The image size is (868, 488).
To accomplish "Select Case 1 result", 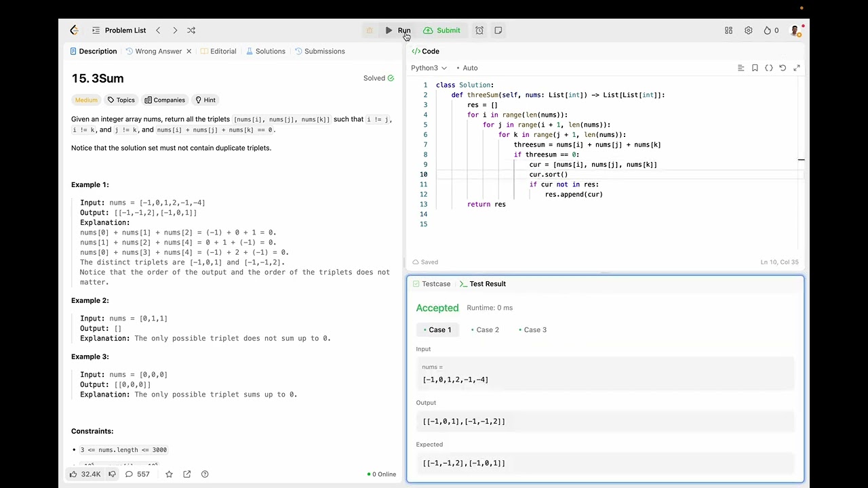I will [437, 329].
